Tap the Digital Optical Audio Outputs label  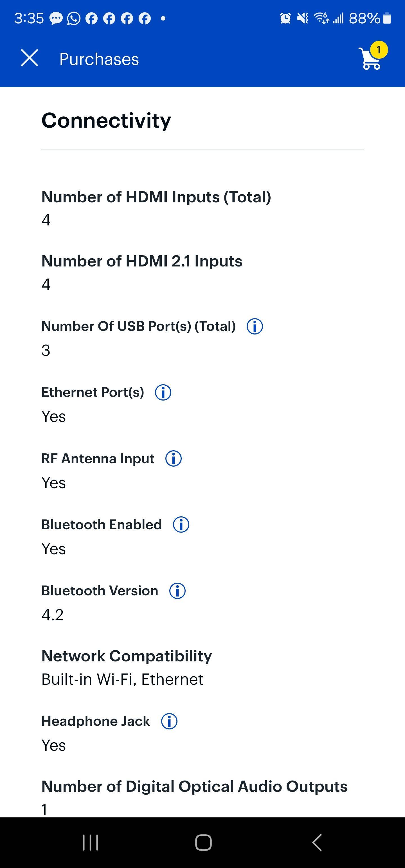(194, 786)
